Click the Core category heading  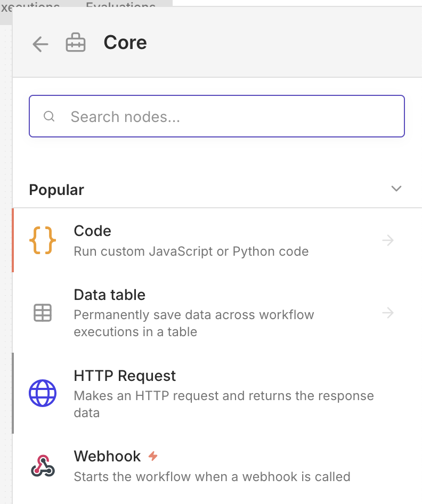point(125,43)
